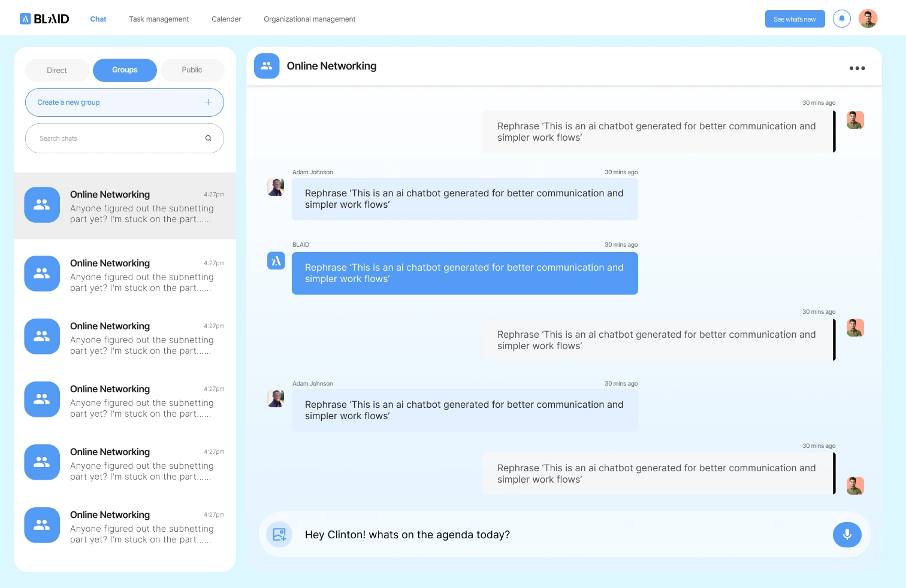
Task: Toggle the Groups filter
Action: coord(125,70)
